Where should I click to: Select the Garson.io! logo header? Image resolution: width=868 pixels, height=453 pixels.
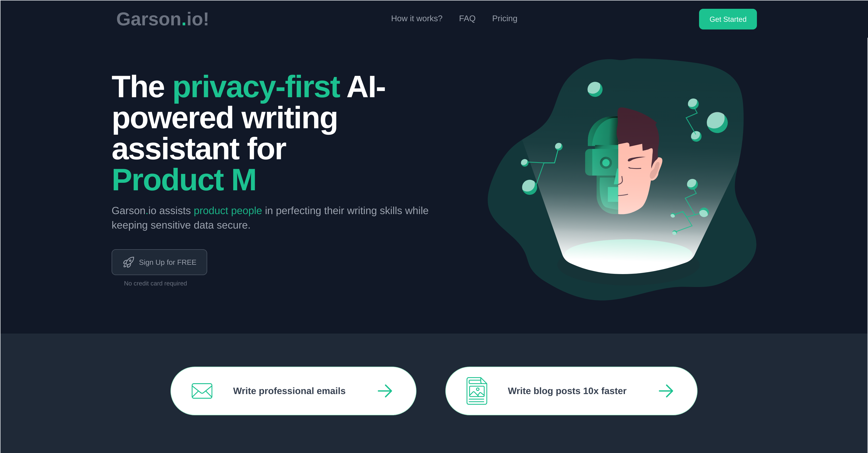pyautogui.click(x=164, y=19)
